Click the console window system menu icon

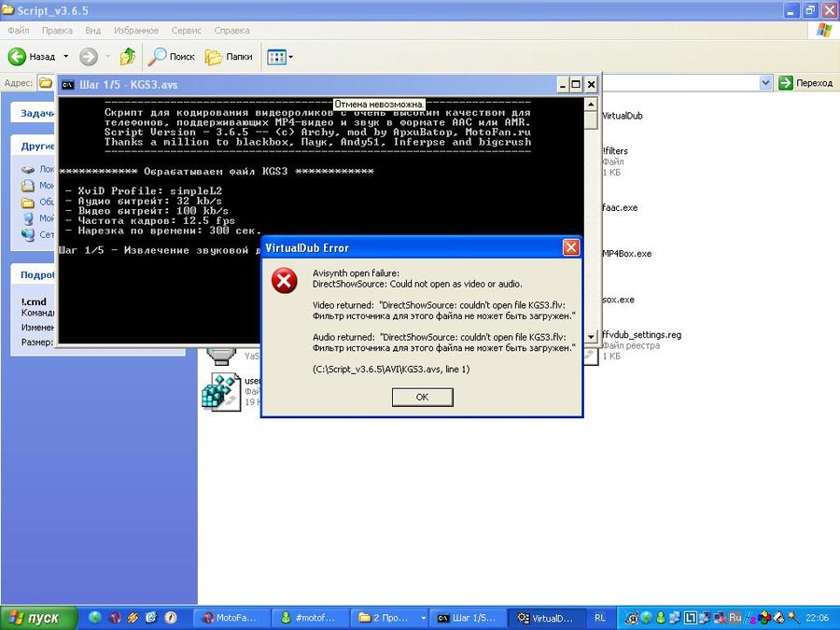67,85
